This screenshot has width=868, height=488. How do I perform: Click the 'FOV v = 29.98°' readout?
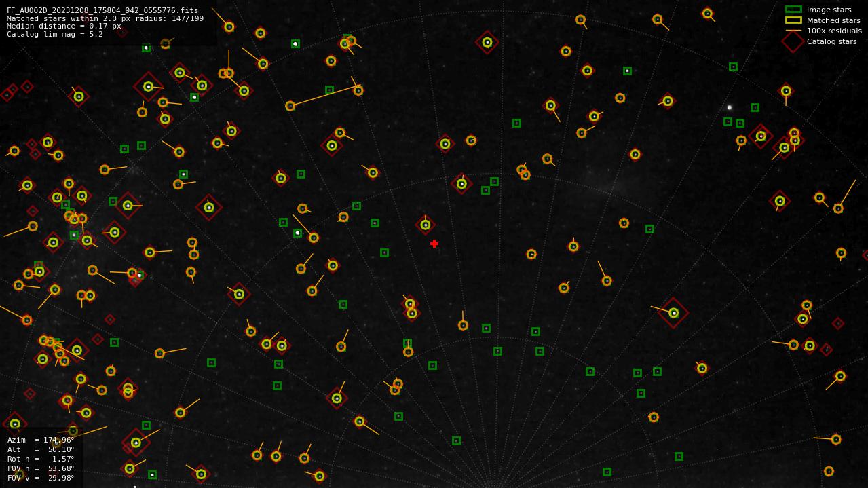tap(41, 478)
